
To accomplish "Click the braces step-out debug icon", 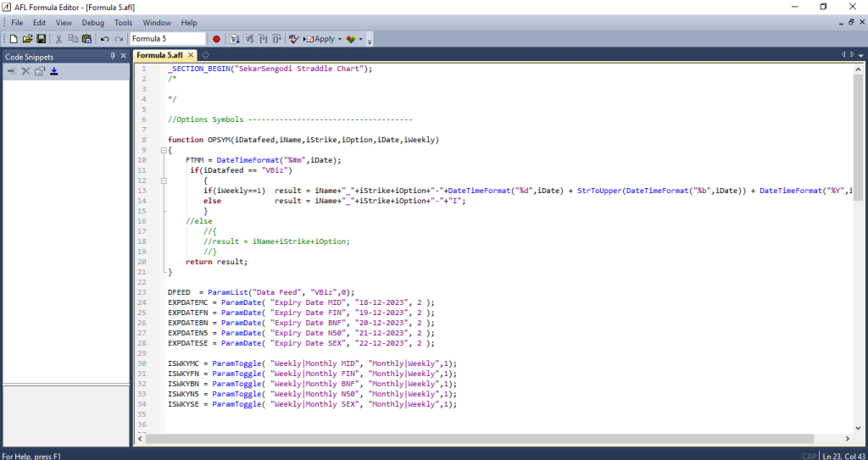I will (277, 39).
